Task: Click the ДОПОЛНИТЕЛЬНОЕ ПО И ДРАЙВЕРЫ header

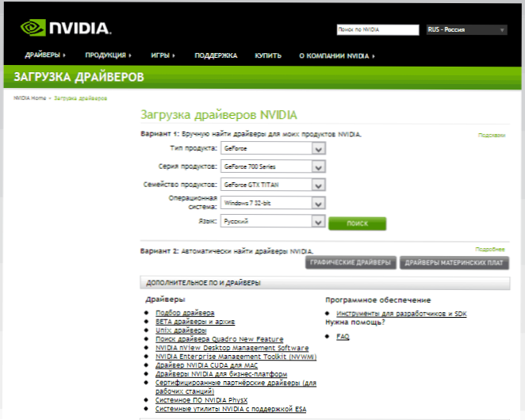Action: 325,283
